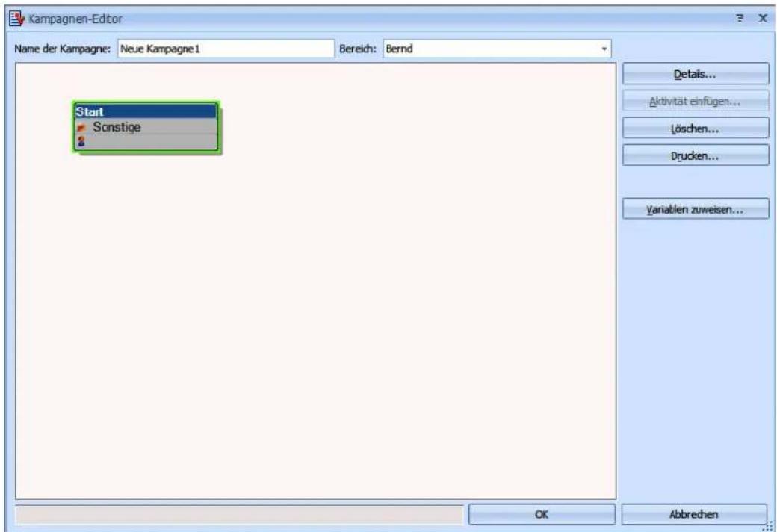Open the Bereich dropdown showing Bernd

point(604,49)
